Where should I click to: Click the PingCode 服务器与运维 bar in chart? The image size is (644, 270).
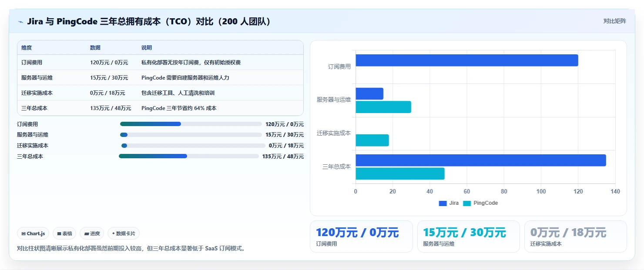tap(383, 107)
